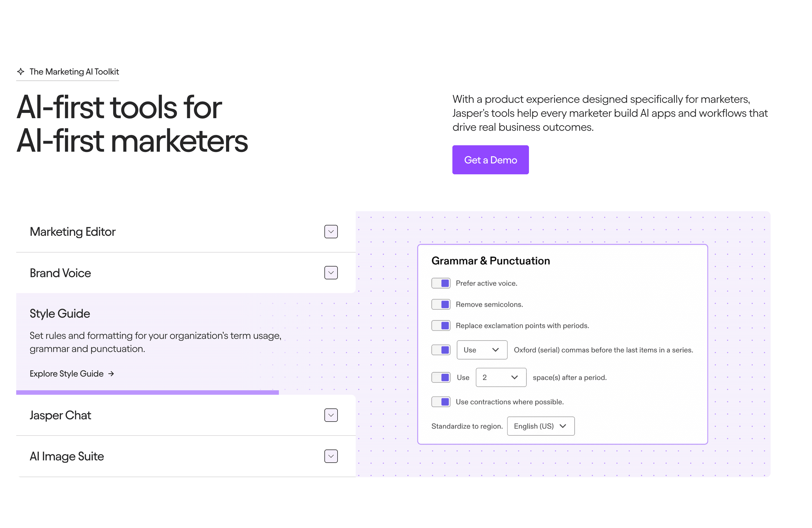Follow the Explore Style Guide link
Viewport: 812px width, 528px height.
coord(67,374)
